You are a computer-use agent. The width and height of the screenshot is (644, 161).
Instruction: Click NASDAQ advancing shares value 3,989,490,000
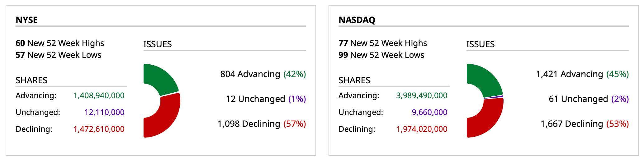(422, 95)
